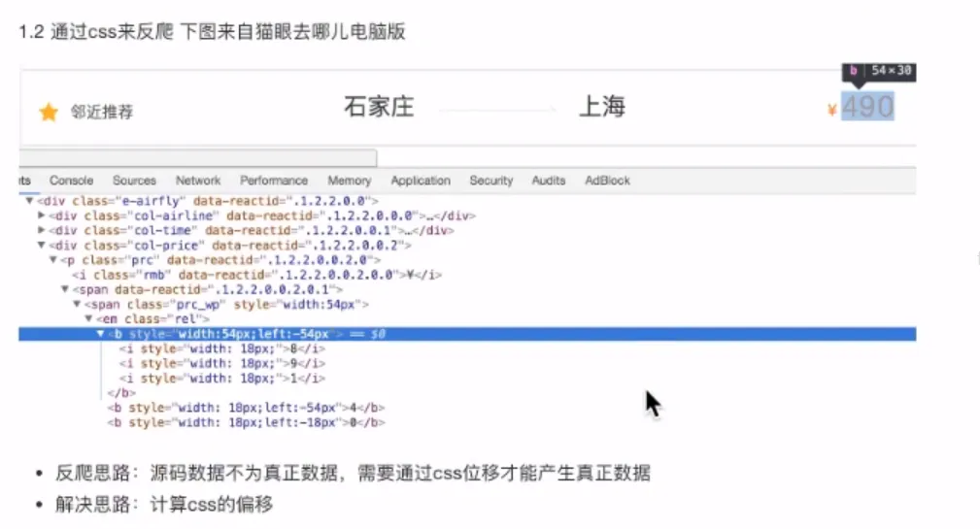The image size is (980, 529).
Task: Click the highlighted 490 price
Action: tap(867, 107)
